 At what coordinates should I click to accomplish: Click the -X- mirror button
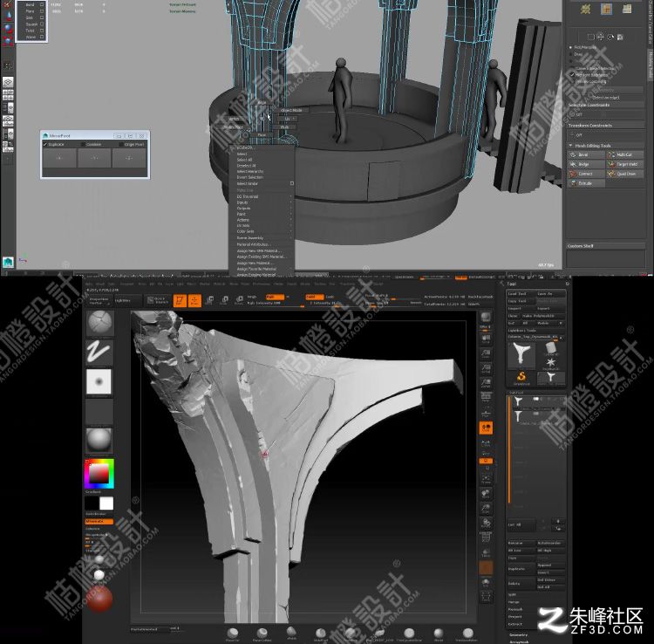59,158
